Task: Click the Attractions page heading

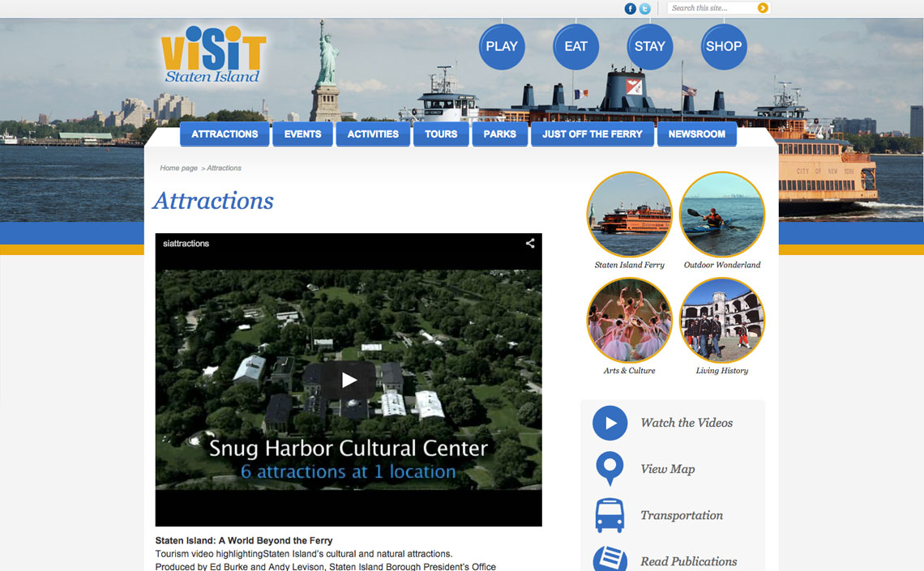Action: point(213,201)
